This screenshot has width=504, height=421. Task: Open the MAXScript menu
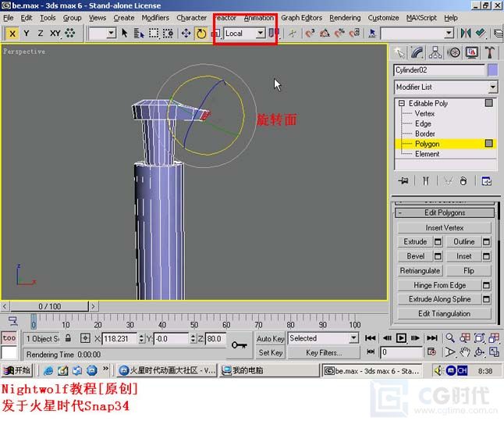(x=421, y=18)
